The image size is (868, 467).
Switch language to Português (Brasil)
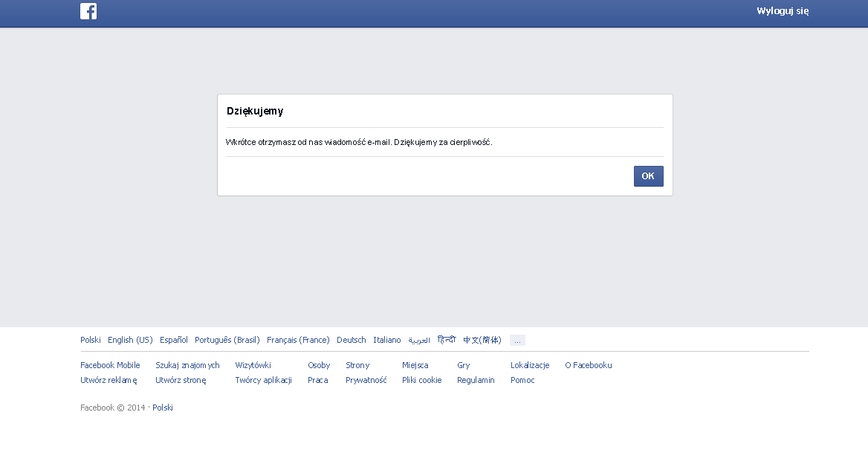(227, 340)
